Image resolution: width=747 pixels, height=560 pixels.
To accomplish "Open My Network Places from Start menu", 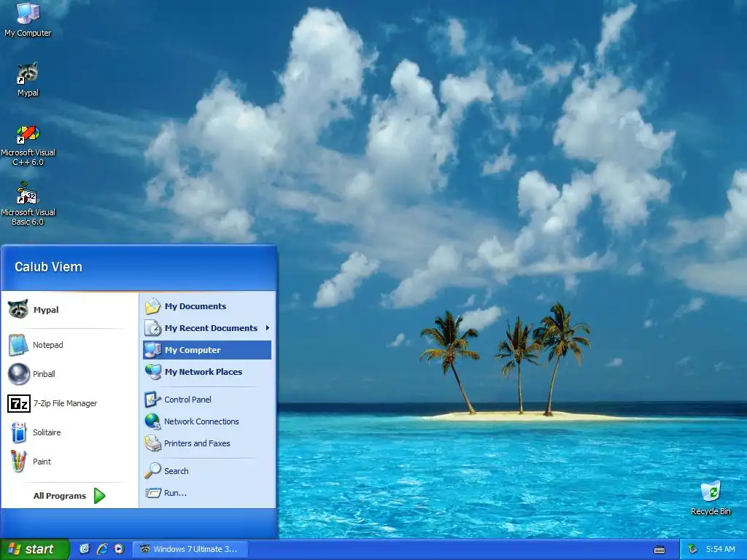I will [x=207, y=372].
